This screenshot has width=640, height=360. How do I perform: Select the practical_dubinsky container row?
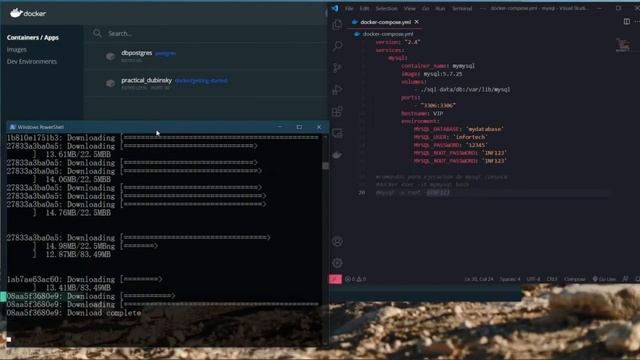[x=206, y=83]
